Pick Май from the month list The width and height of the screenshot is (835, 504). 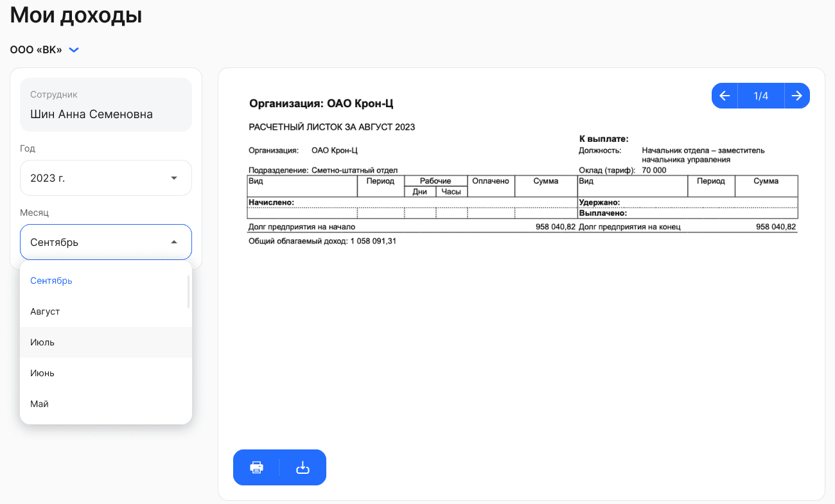click(x=106, y=404)
